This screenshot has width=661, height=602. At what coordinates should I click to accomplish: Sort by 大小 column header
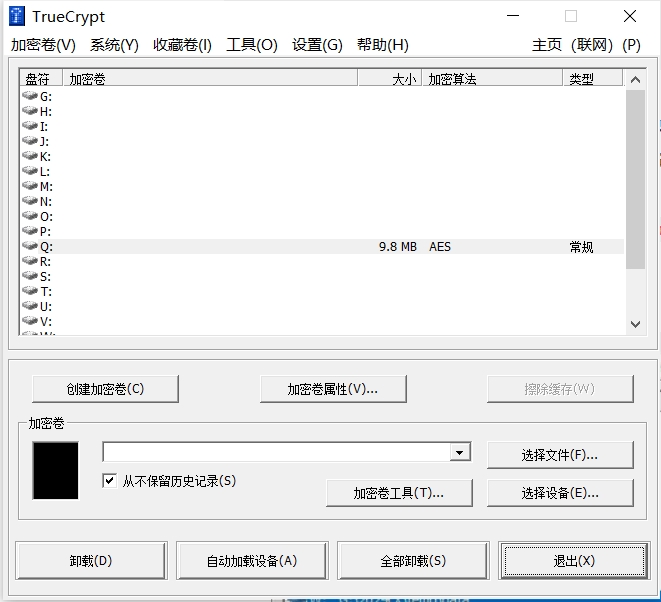[390, 78]
